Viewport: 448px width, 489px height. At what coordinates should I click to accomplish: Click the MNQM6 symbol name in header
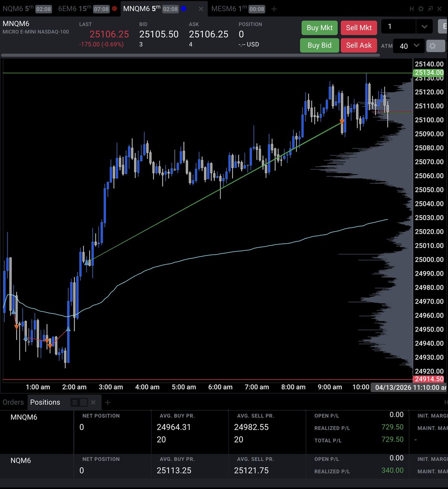[16, 24]
